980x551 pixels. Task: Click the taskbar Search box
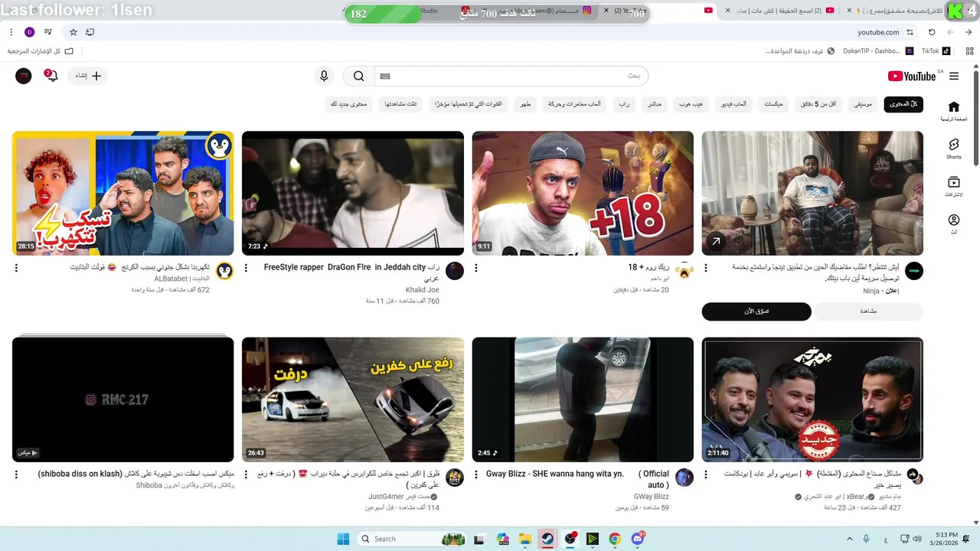tap(412, 539)
